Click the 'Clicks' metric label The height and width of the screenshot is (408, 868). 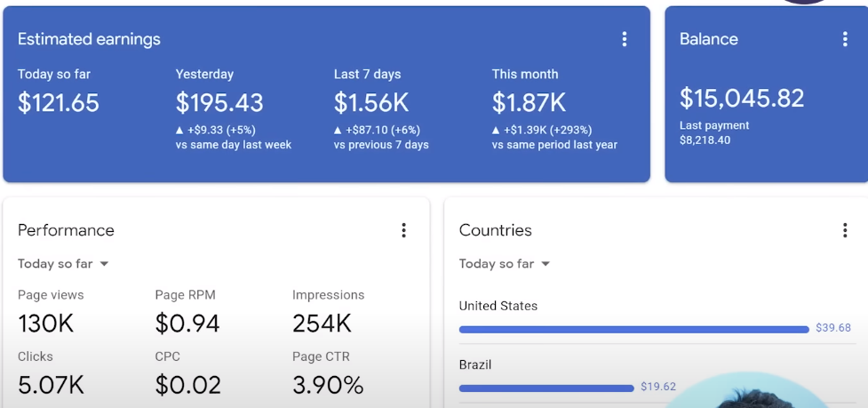[x=36, y=356]
